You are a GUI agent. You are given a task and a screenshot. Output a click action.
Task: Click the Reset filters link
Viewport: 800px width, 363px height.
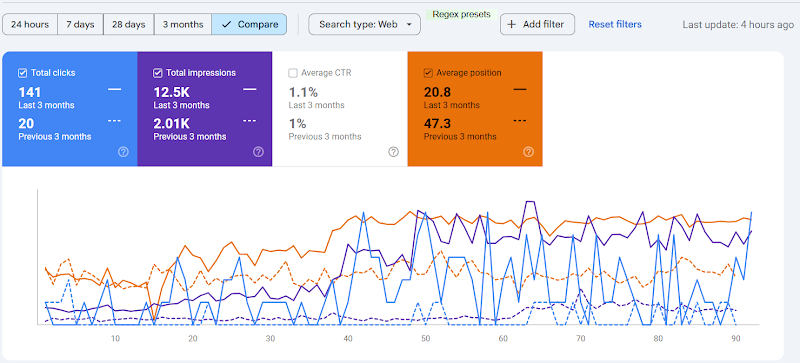click(615, 25)
